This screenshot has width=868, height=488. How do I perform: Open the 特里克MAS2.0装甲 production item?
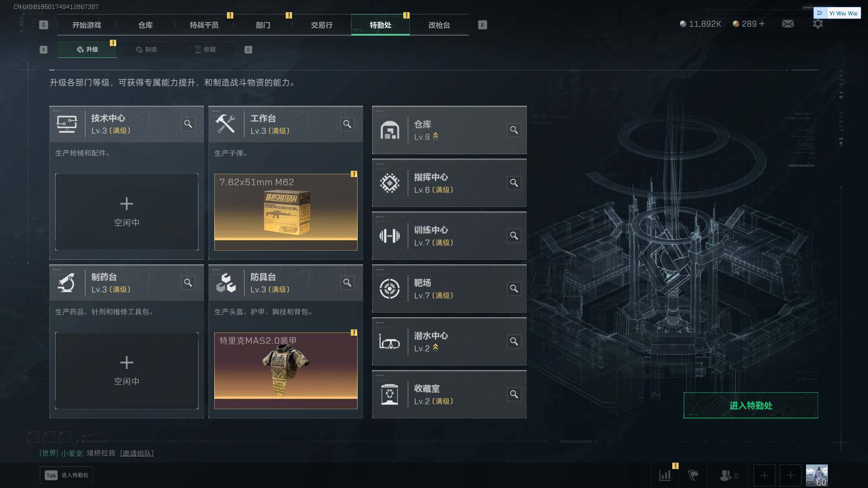point(286,371)
